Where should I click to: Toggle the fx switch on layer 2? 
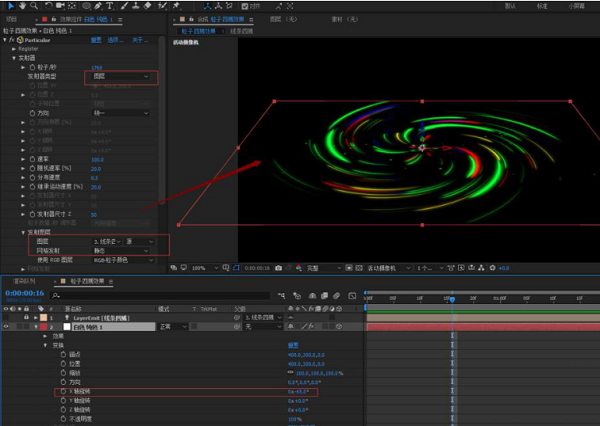[311, 326]
